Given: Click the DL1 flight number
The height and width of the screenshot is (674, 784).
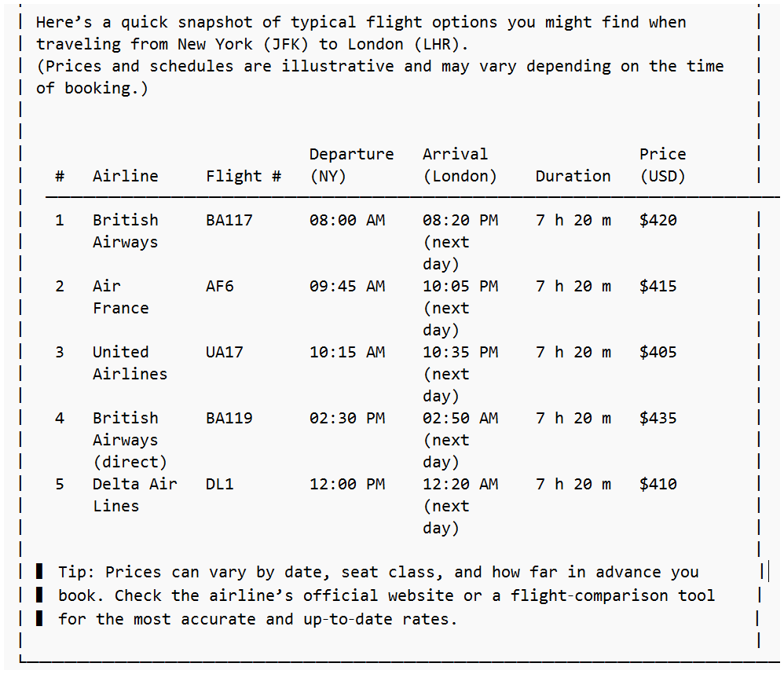Looking at the screenshot, I should point(220,484).
